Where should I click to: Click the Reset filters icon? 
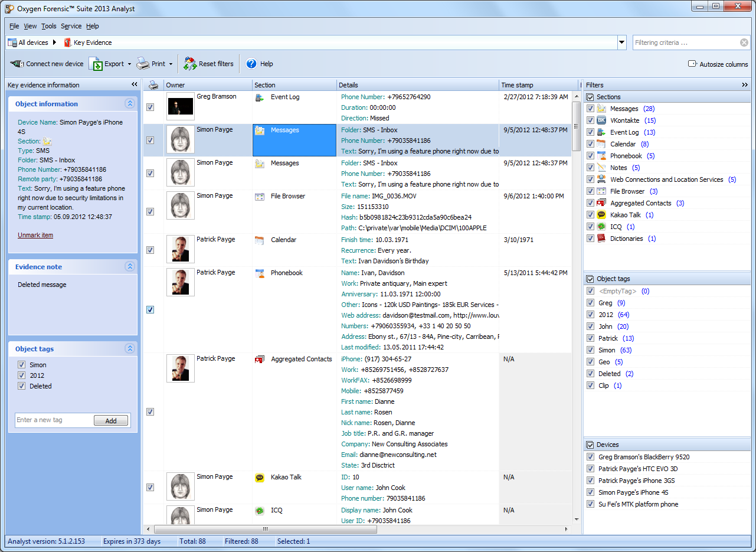point(190,64)
